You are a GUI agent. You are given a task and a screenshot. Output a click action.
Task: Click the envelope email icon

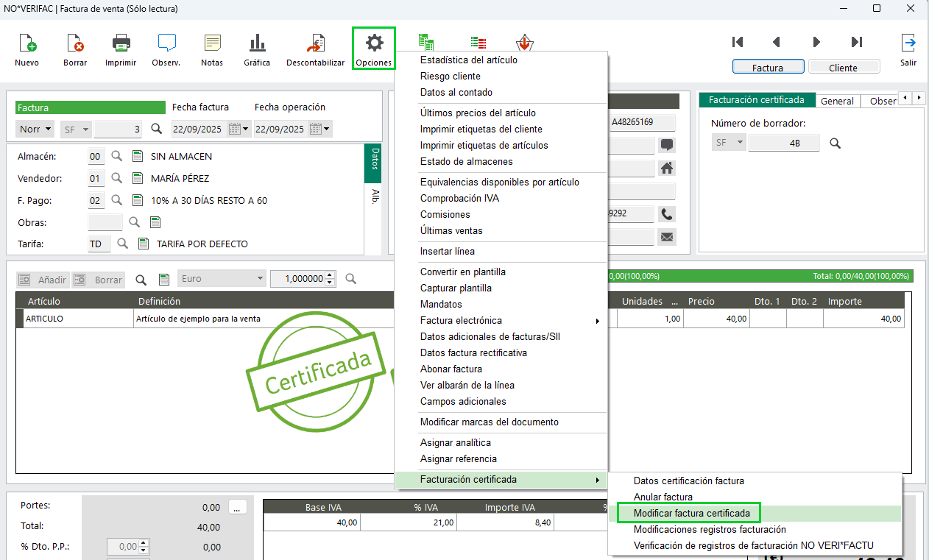coord(667,237)
